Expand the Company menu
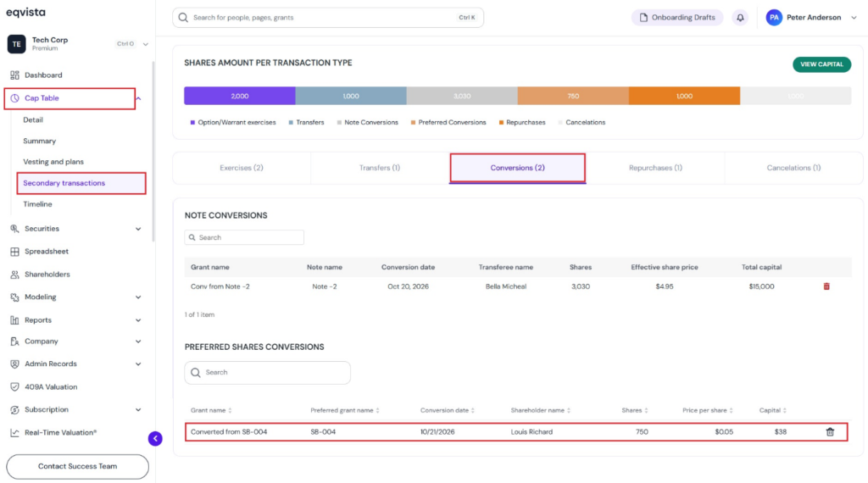868x483 pixels. pos(138,341)
